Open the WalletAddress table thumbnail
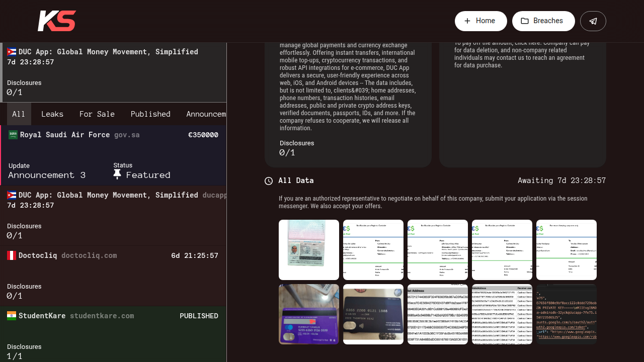 [502, 314]
